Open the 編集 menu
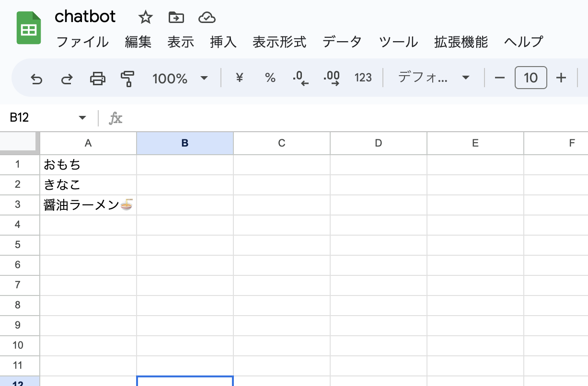This screenshot has height=386, width=588. pos(138,42)
